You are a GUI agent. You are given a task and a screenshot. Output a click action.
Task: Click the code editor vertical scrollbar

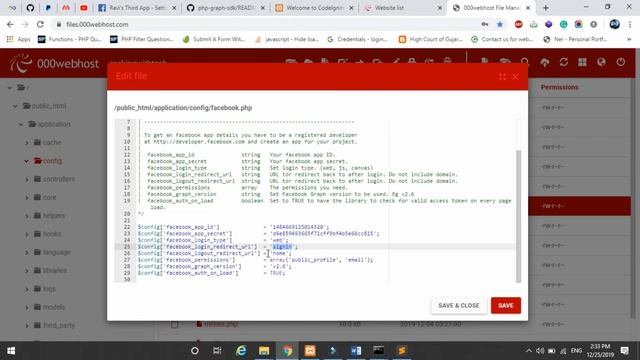point(518,216)
